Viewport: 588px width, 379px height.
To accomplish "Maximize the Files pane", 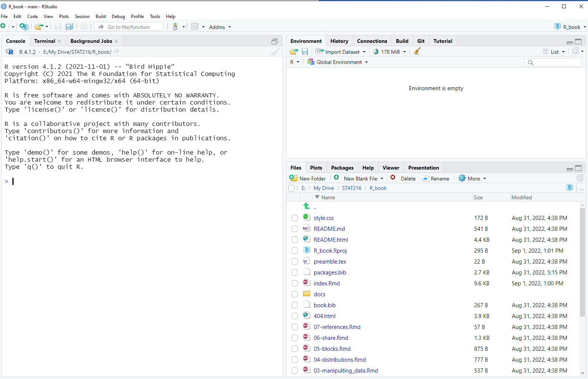I will point(578,168).
